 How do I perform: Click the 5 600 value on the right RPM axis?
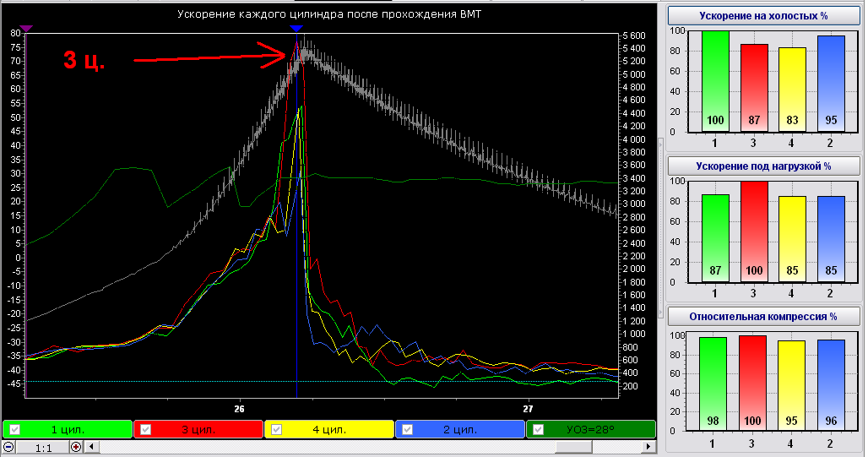[634, 35]
